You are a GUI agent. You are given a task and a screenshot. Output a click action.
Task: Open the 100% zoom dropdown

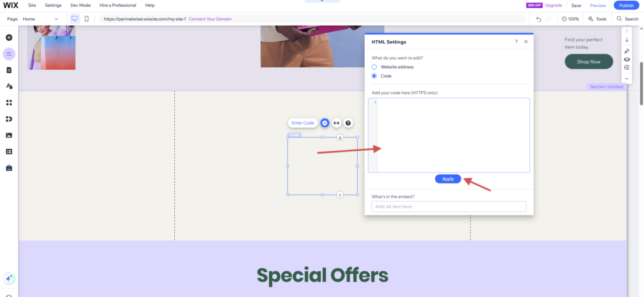pos(570,19)
